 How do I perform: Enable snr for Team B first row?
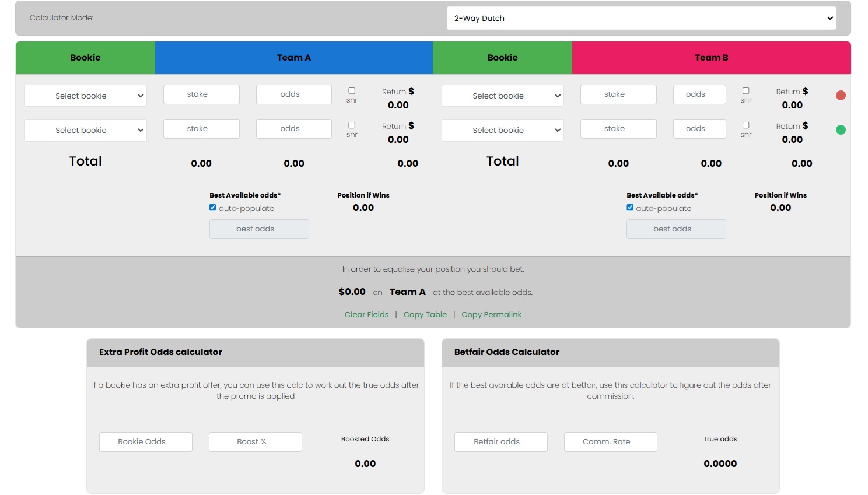point(745,90)
